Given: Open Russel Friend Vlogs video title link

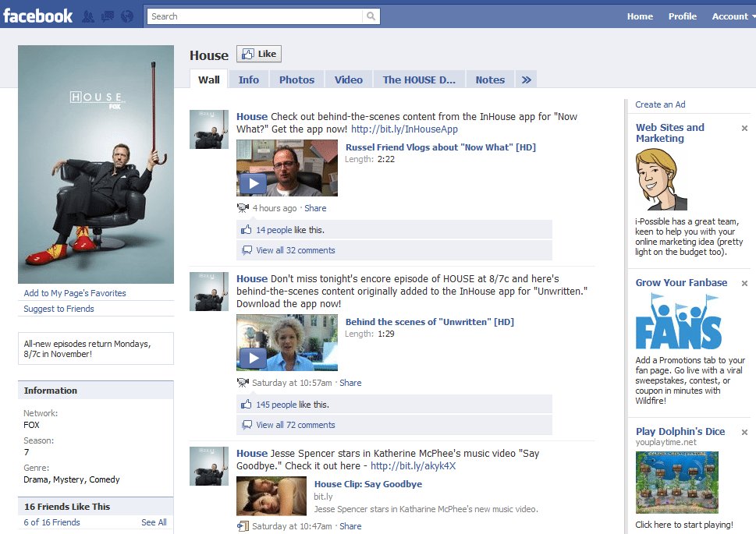Looking at the screenshot, I should point(441,147).
